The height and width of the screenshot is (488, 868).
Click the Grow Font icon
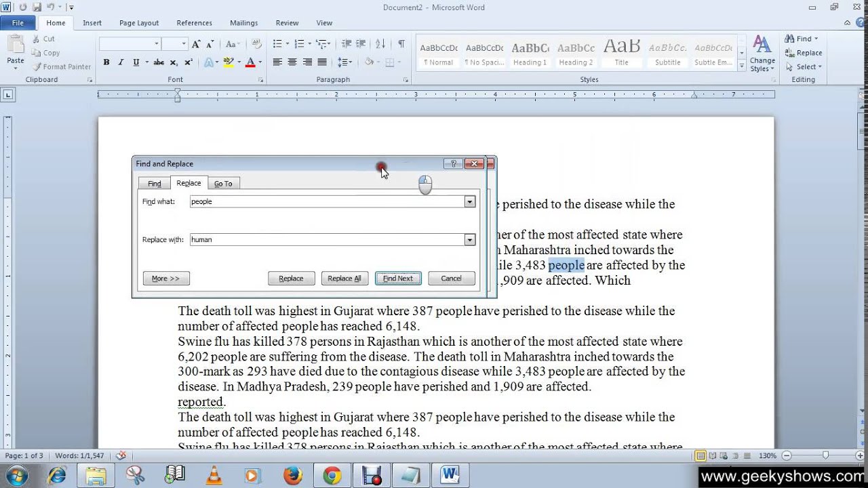[196, 44]
